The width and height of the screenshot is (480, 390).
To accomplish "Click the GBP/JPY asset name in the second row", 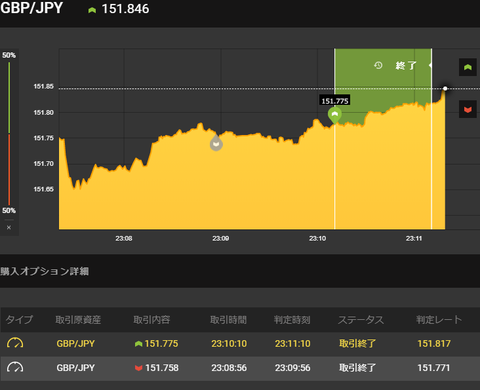I will click(76, 368).
